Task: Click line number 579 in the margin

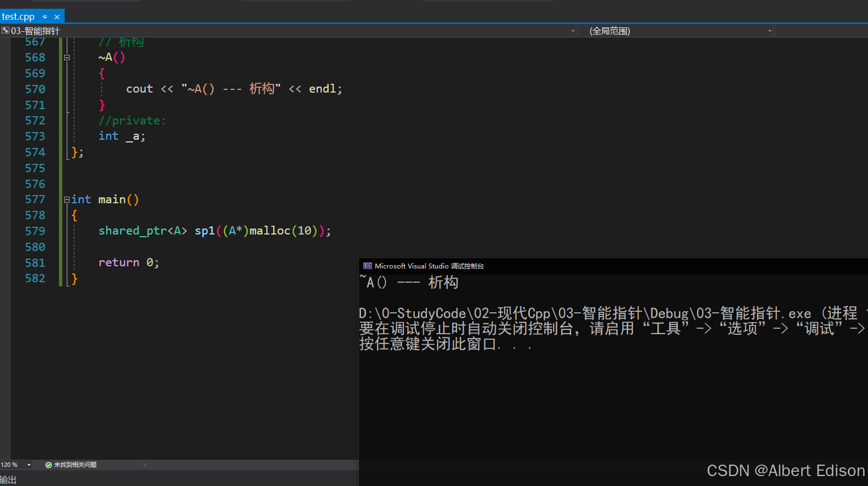Action: click(x=35, y=231)
